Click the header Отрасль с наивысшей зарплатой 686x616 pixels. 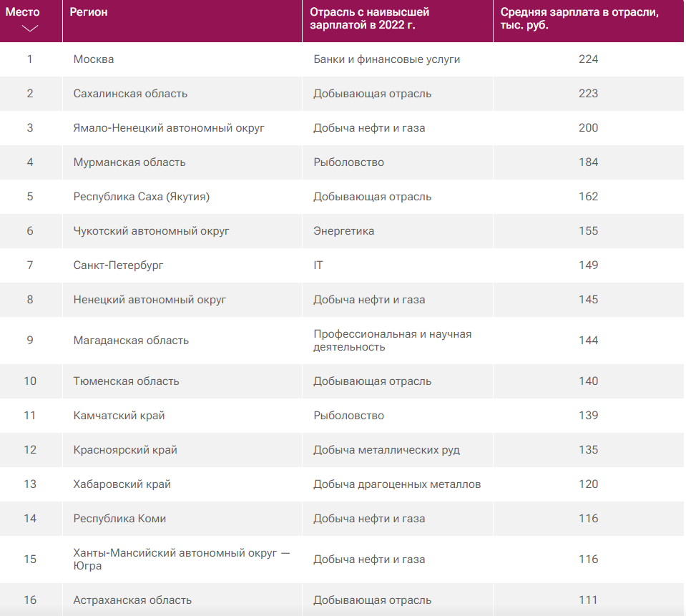click(379, 18)
